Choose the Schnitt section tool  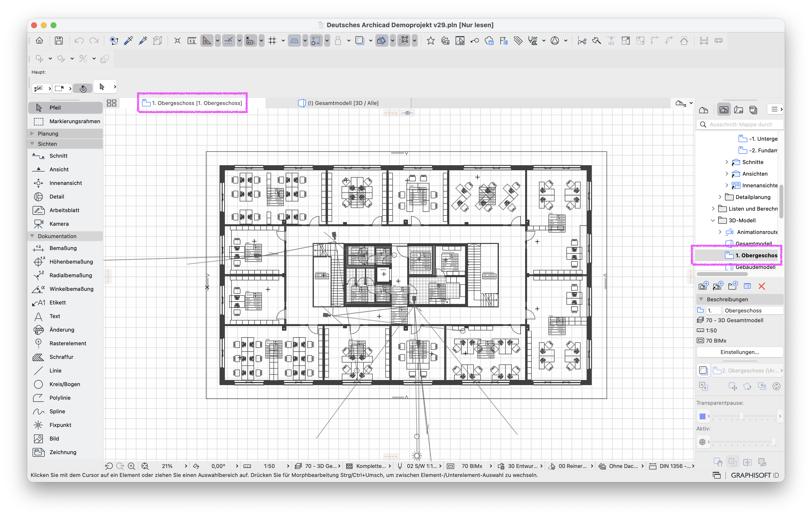(x=65, y=156)
